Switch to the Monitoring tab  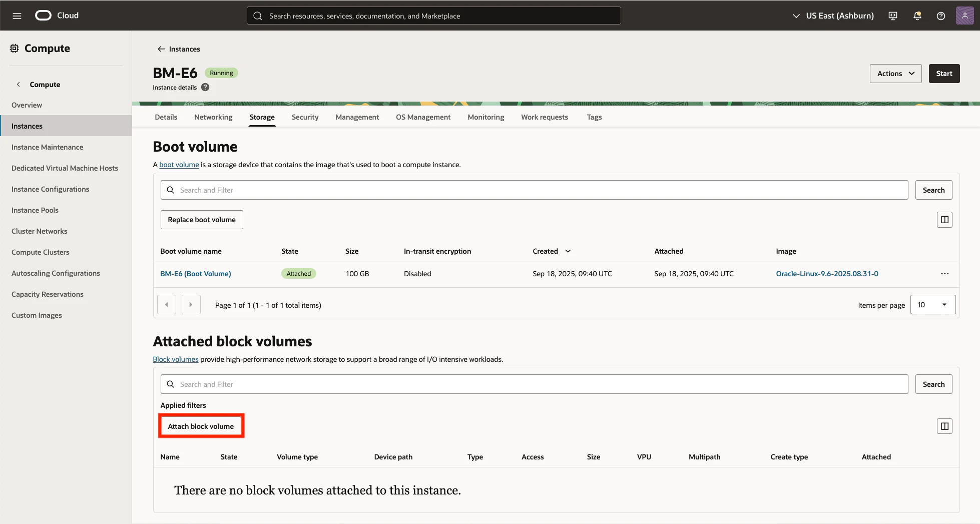tap(486, 117)
